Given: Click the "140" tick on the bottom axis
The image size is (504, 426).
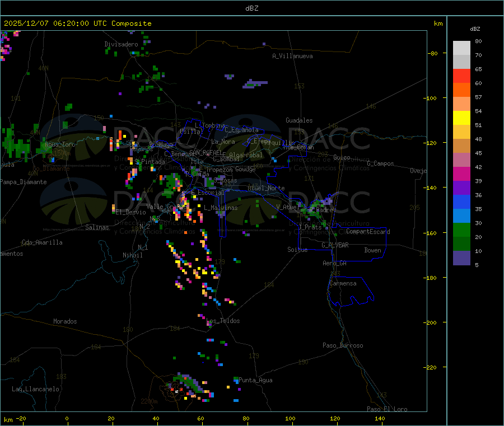Looking at the screenshot, I should click(380, 418).
